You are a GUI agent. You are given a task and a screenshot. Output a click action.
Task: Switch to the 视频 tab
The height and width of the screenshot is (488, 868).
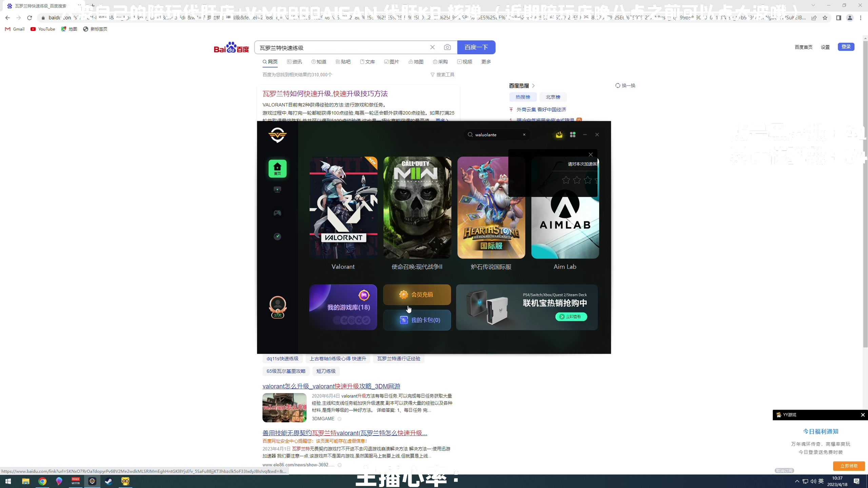tap(465, 62)
